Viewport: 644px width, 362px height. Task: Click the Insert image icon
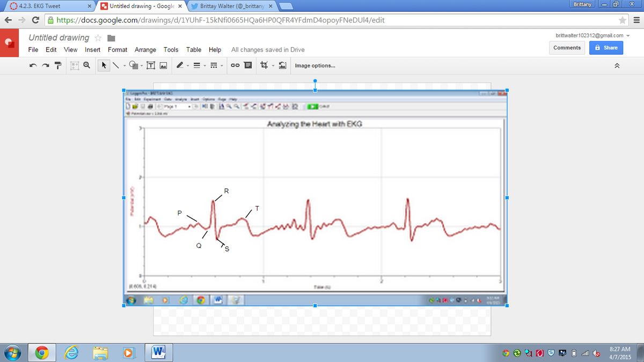tap(164, 65)
